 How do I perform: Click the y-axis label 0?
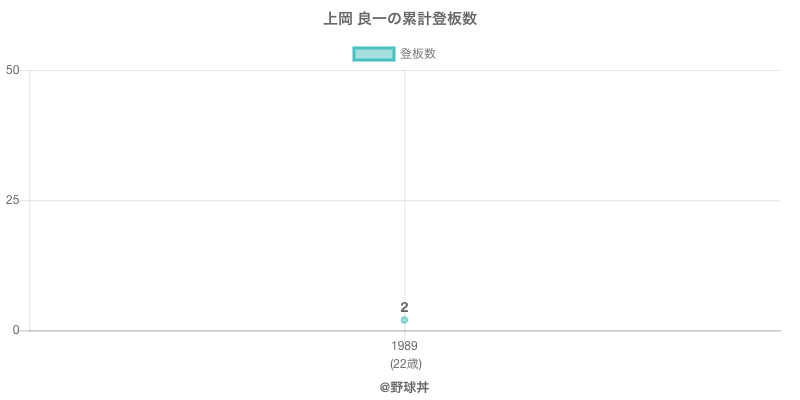(x=16, y=330)
